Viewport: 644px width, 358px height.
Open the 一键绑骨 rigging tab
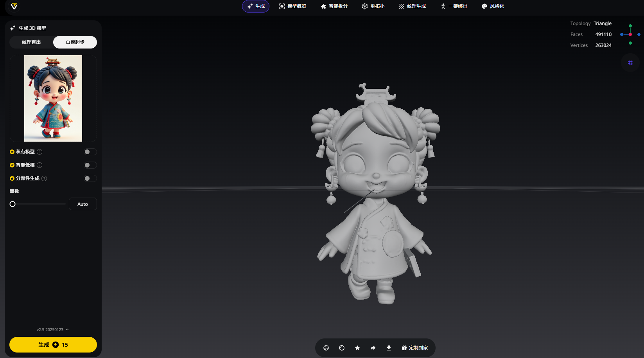coord(454,6)
